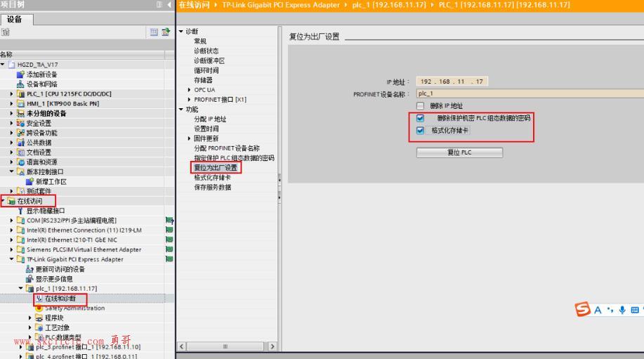The height and width of the screenshot is (359, 644).
Task: Expand the OPC UA entry
Action: click(x=189, y=89)
